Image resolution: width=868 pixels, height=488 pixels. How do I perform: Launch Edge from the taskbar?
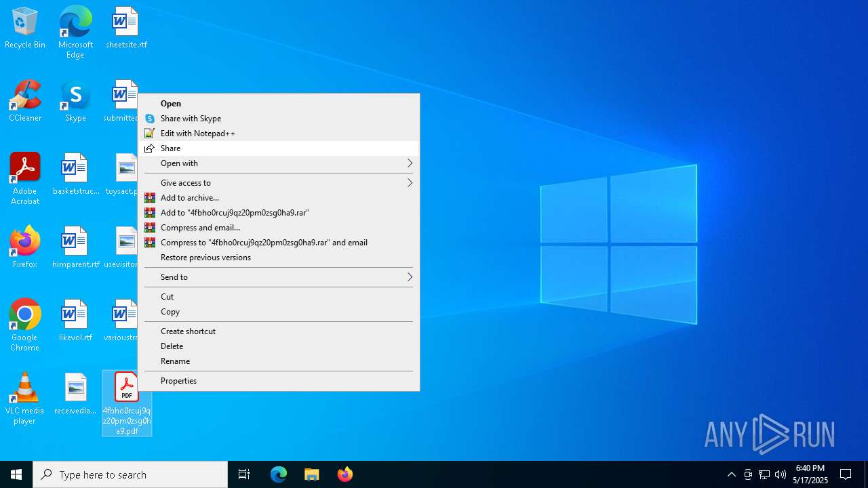[x=279, y=474]
